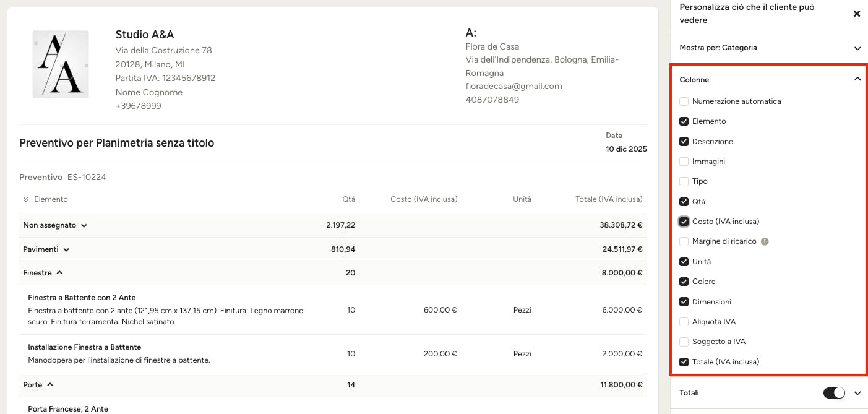Click the Studio A&A company name
The image size is (868, 414).
point(145,35)
